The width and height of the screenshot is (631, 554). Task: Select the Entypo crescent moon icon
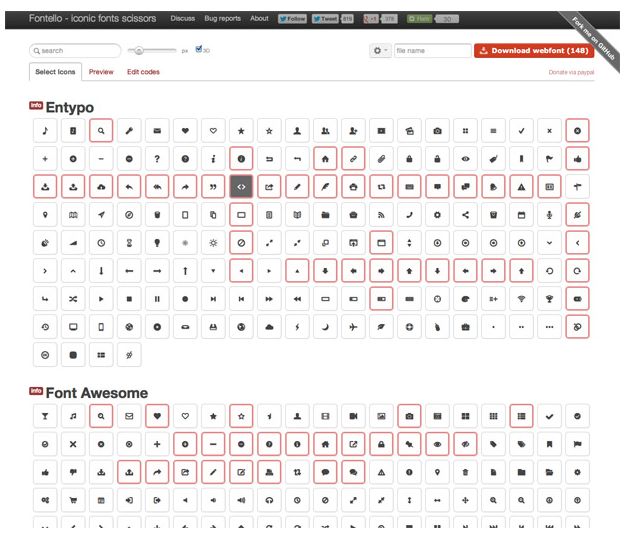(325, 327)
